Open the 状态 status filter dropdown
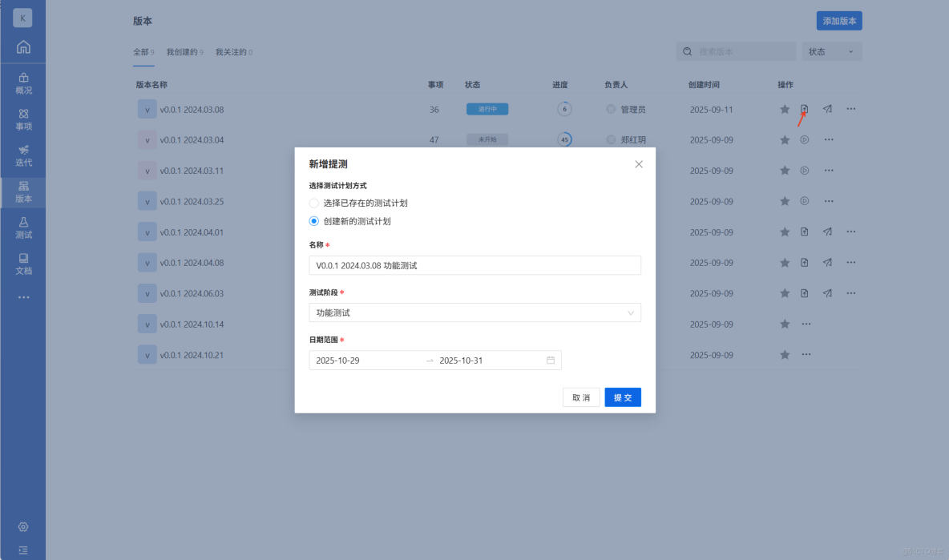 click(x=832, y=51)
